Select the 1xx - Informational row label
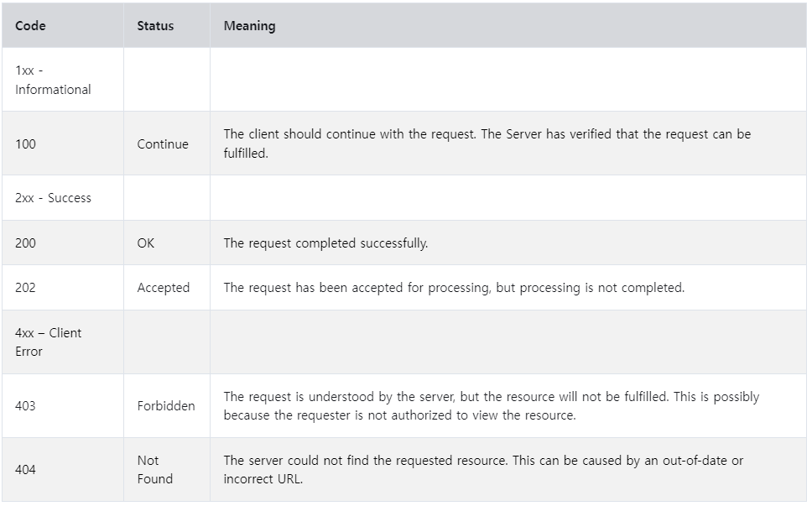The image size is (812, 506). click(x=53, y=81)
